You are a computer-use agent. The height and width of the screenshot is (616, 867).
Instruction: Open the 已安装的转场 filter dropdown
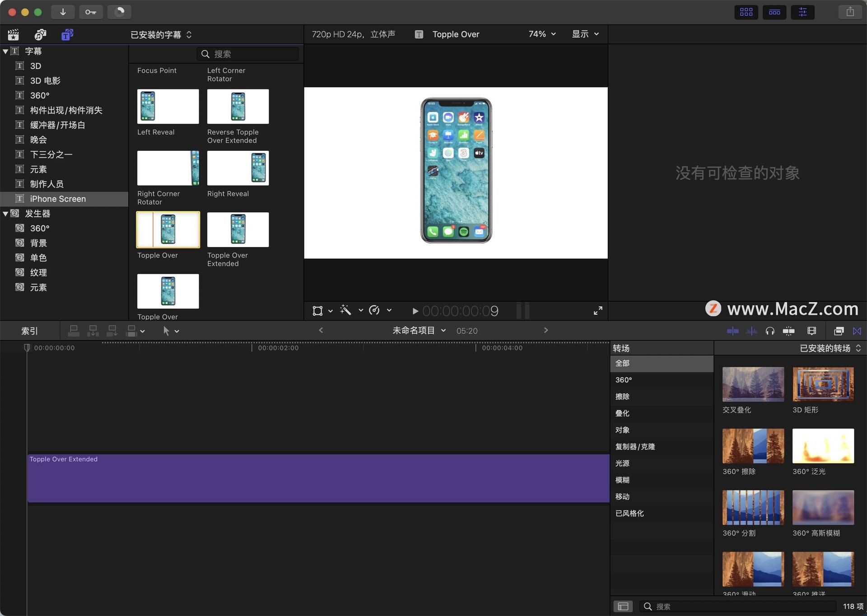[x=830, y=349]
